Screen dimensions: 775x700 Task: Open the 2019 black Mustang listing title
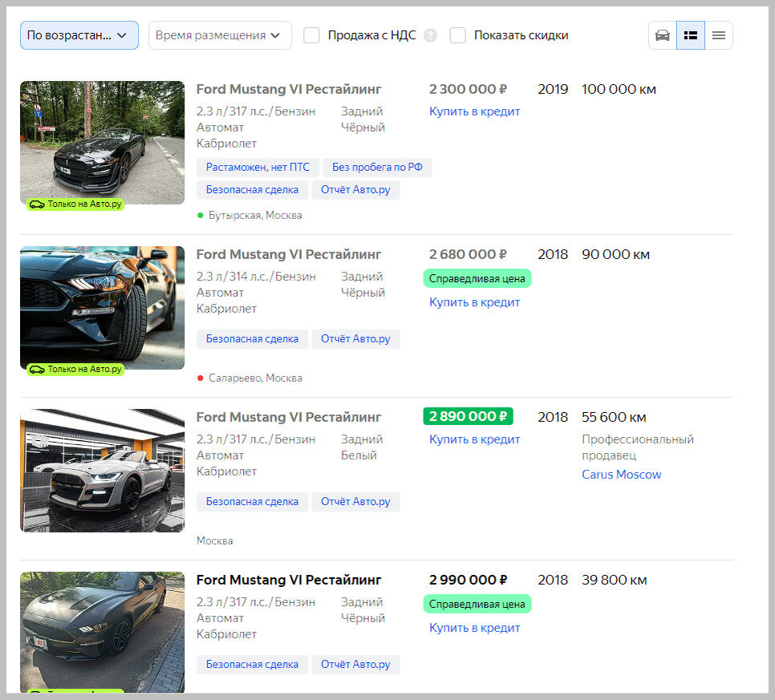pyautogui.click(x=289, y=90)
